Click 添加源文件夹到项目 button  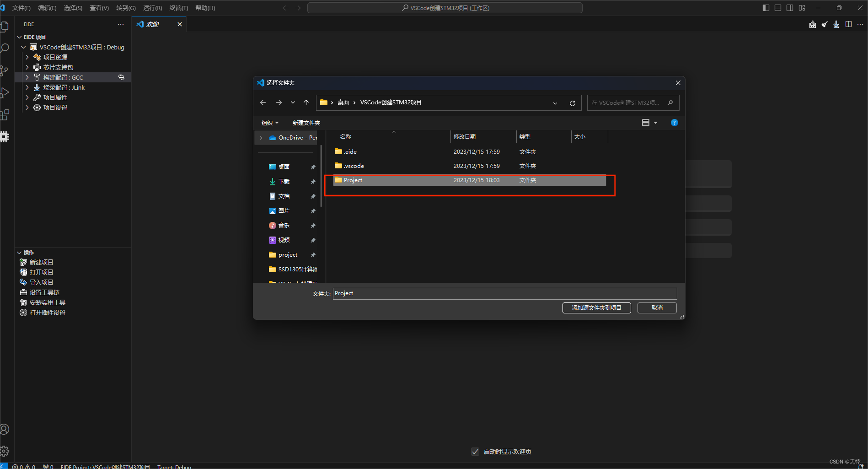pos(596,308)
